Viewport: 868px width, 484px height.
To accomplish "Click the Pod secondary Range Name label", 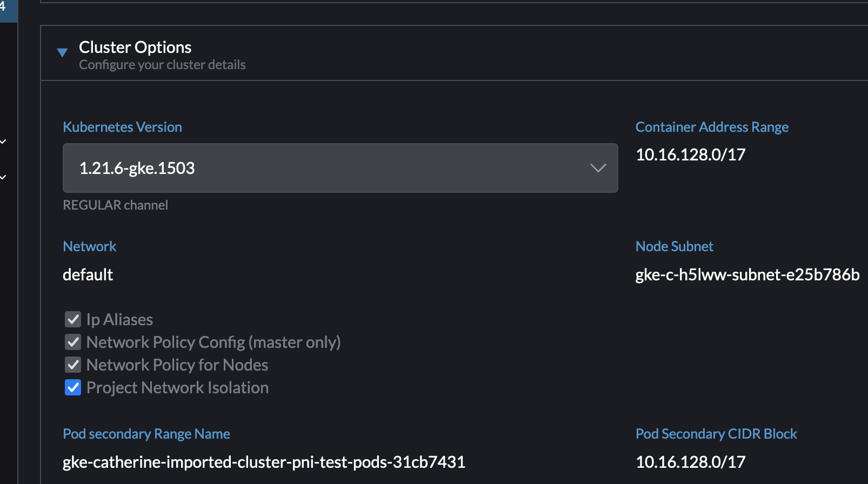I will pos(146,433).
